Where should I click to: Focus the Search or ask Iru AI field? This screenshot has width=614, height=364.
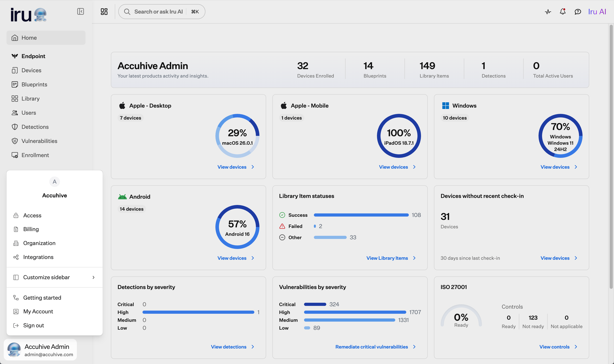162,12
